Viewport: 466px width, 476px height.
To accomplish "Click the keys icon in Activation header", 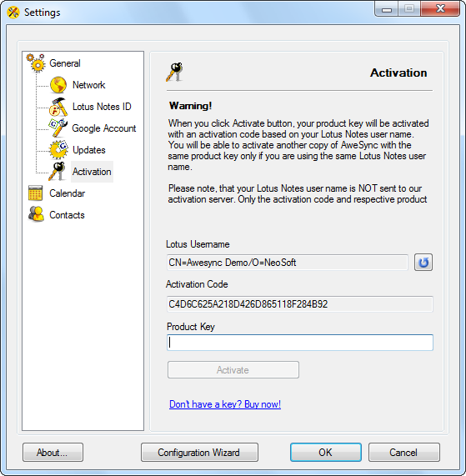I will 174,73.
